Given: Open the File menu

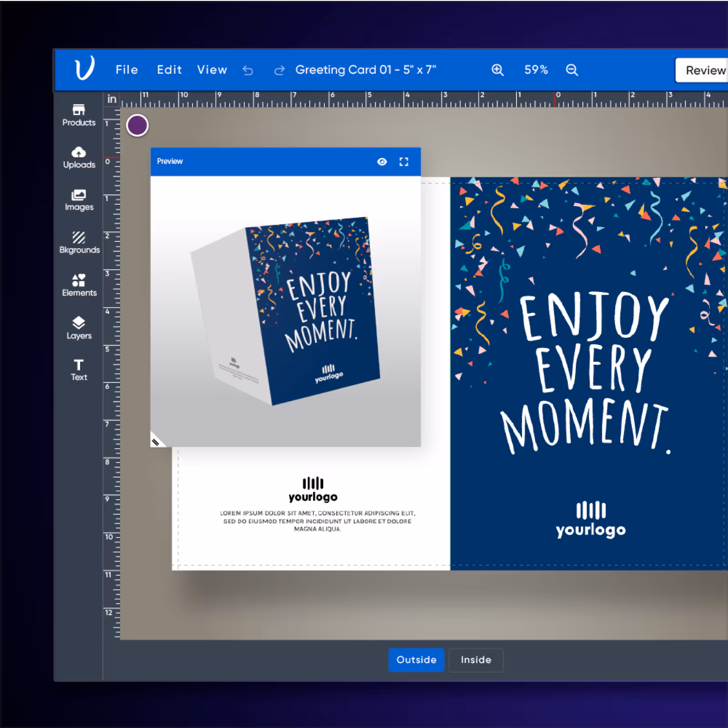Looking at the screenshot, I should [x=126, y=70].
